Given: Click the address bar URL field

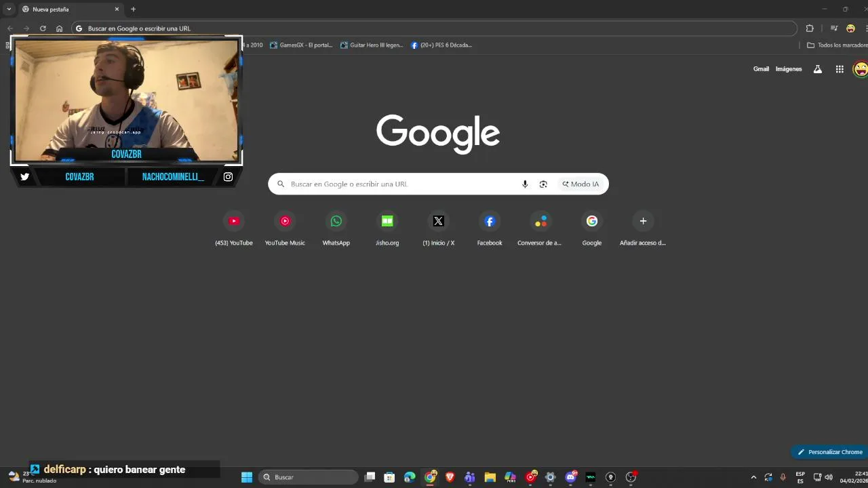Looking at the screenshot, I should click(434, 28).
